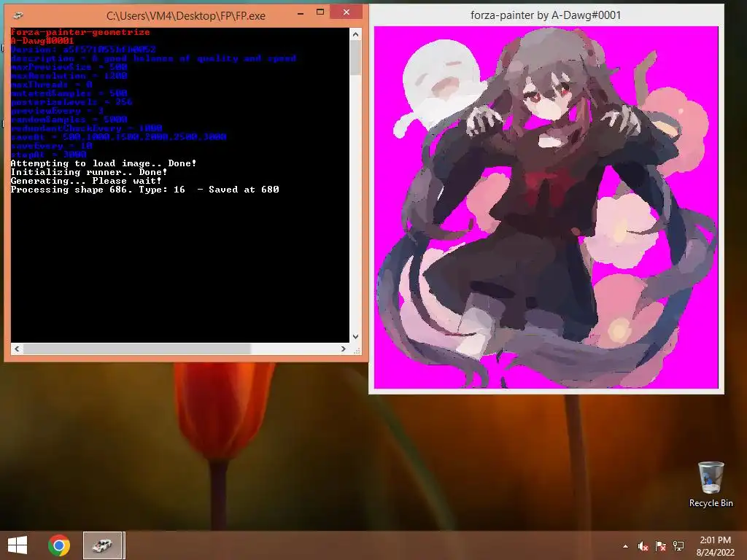
Task: Open the Action Center flag icon
Action: click(x=660, y=546)
